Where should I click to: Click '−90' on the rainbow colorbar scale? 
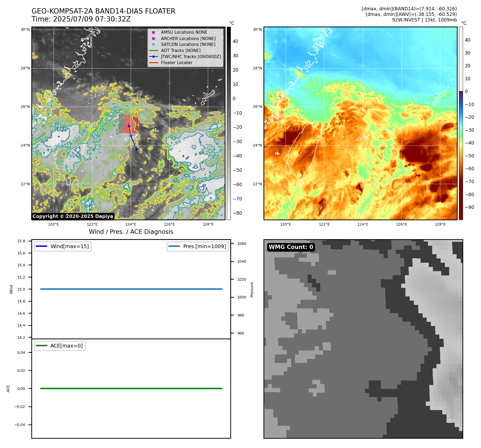pos(470,207)
